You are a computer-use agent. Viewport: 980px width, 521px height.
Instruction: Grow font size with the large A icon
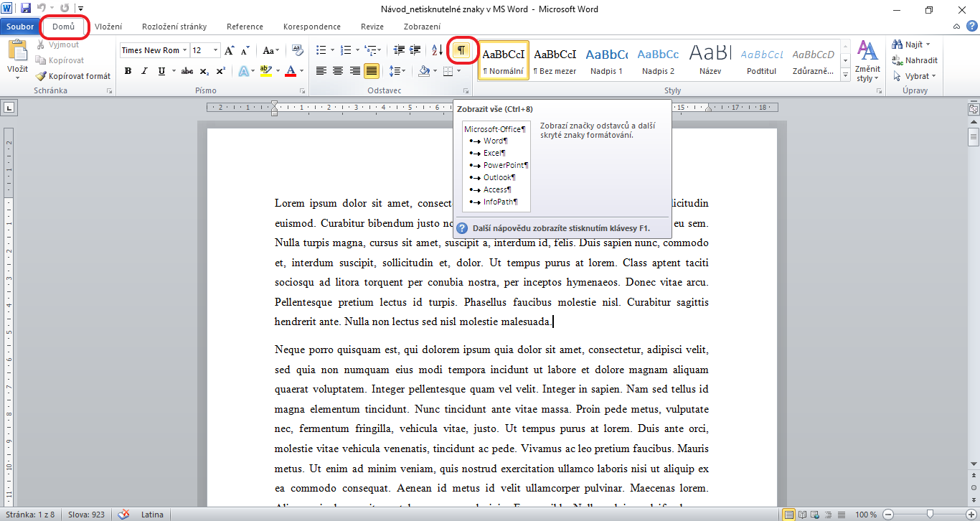[230, 50]
